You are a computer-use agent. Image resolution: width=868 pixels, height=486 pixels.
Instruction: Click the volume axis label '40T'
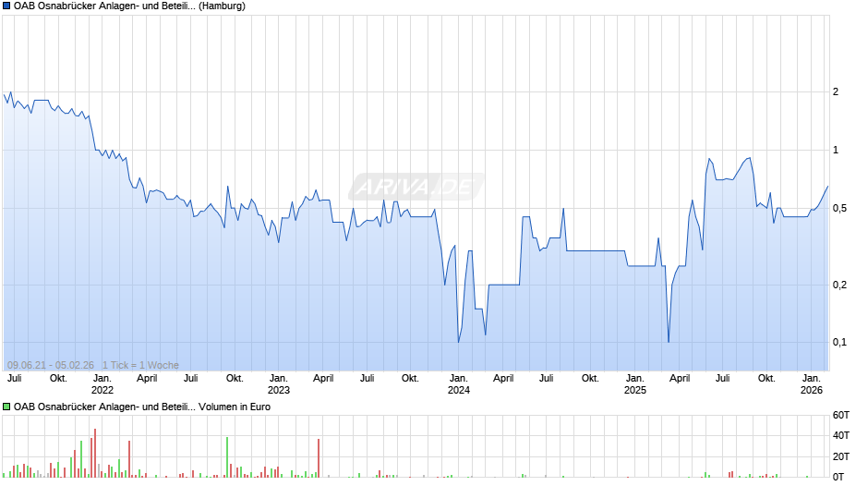click(841, 435)
